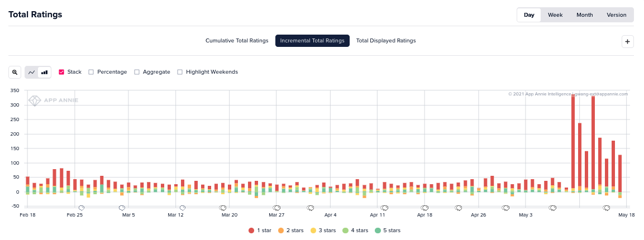Open the comment bubble at Mar 27
This screenshot has width=644, height=240.
(x=277, y=208)
